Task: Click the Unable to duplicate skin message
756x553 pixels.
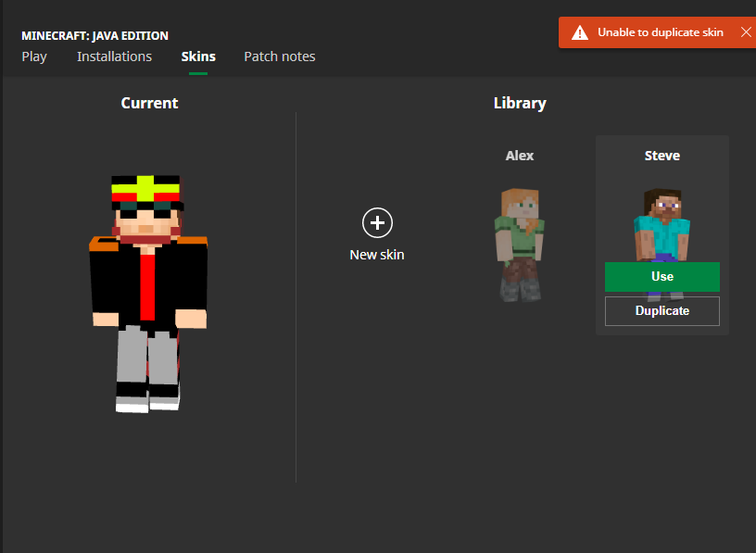Action: 661,32
